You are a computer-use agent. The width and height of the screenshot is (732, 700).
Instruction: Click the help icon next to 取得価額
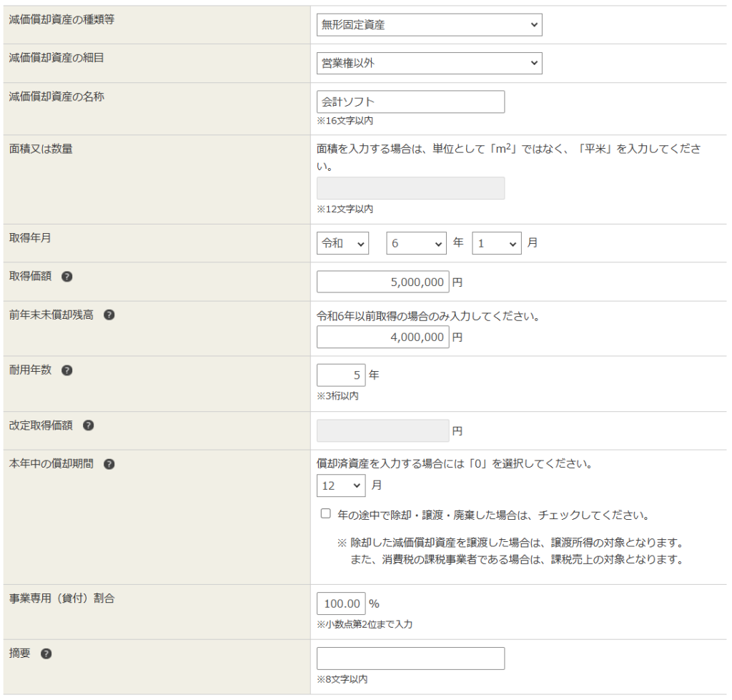(66, 277)
